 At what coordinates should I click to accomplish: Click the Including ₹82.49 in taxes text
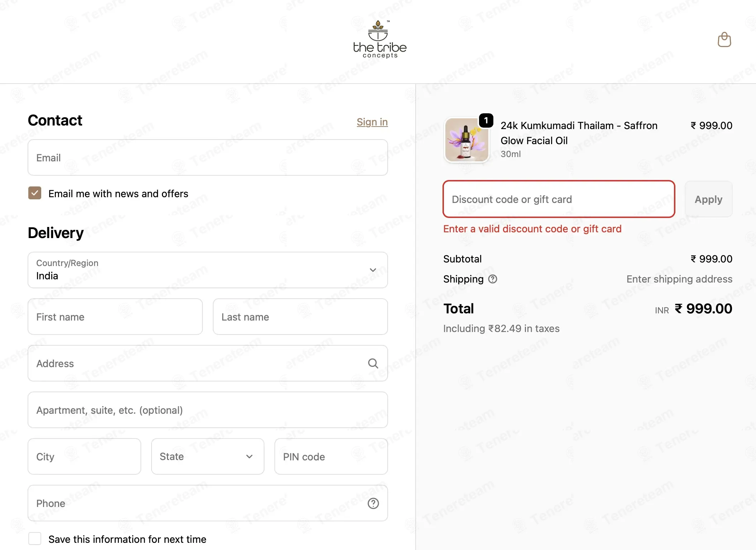[501, 328]
